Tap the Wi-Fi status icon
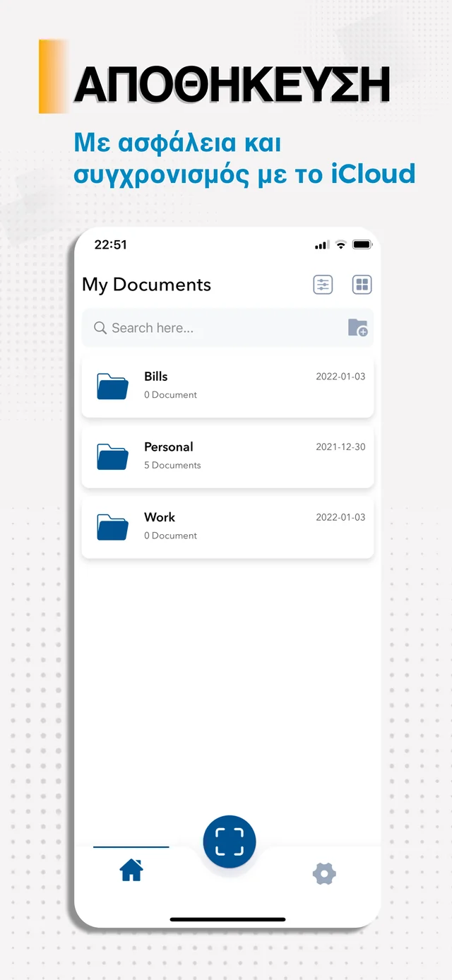 [340, 244]
